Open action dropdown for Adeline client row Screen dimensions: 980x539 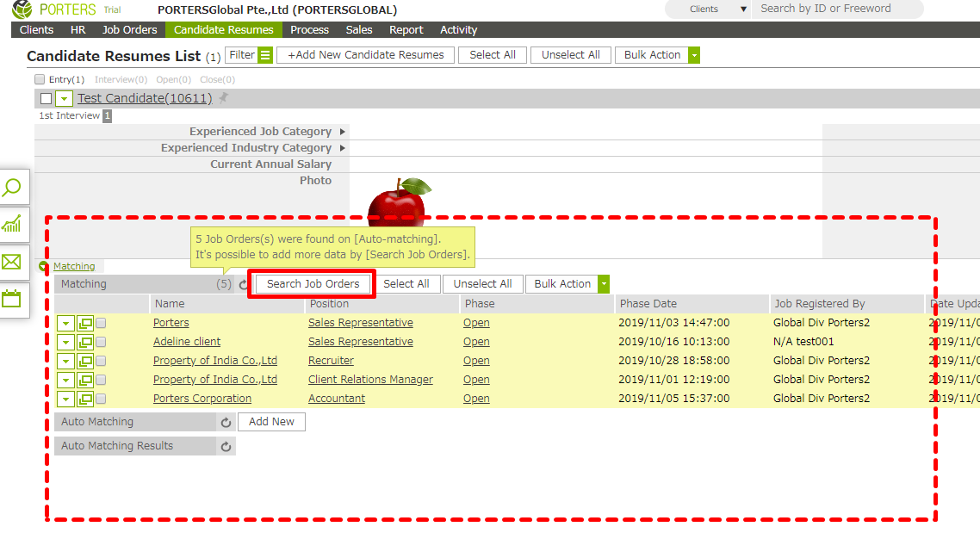pos(65,343)
